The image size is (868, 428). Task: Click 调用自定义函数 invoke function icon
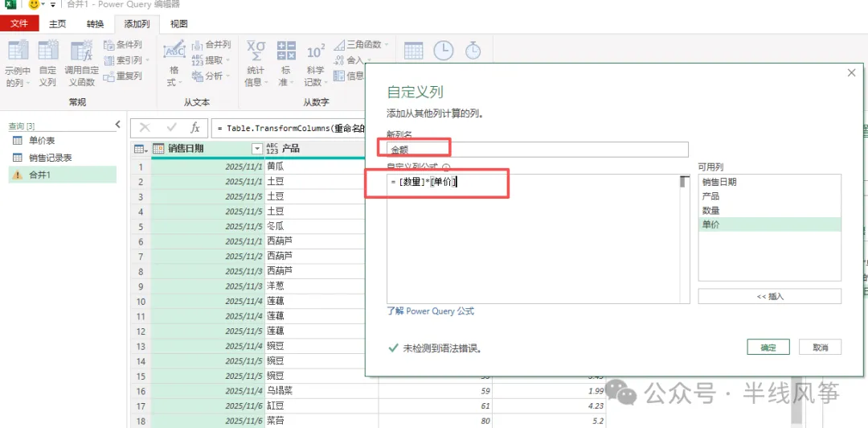pyautogui.click(x=81, y=51)
